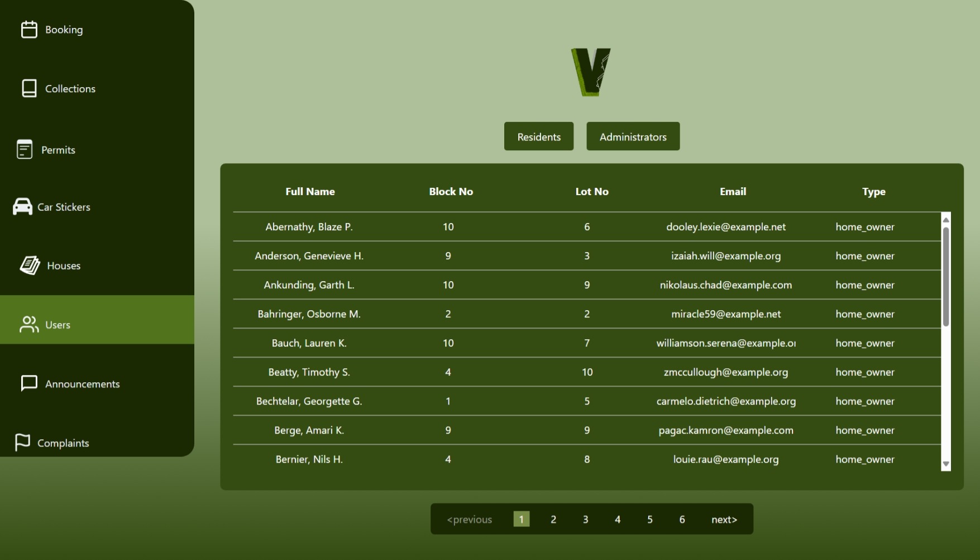Jump to page 3 of results

[585, 520]
